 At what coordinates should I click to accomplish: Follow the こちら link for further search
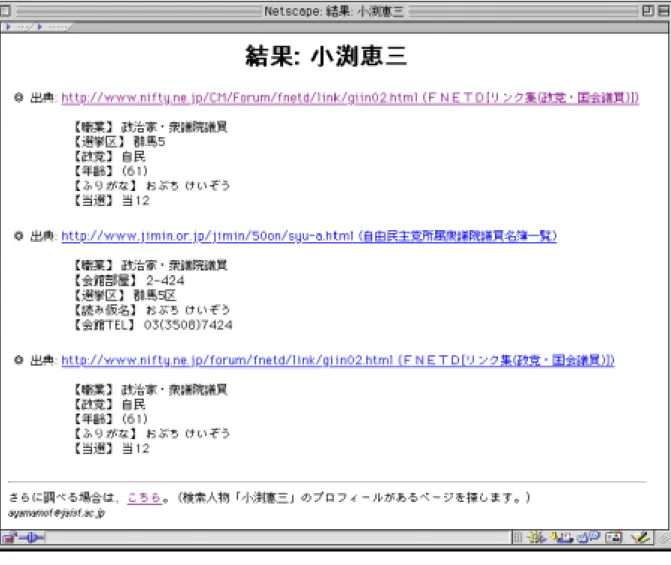point(144,497)
